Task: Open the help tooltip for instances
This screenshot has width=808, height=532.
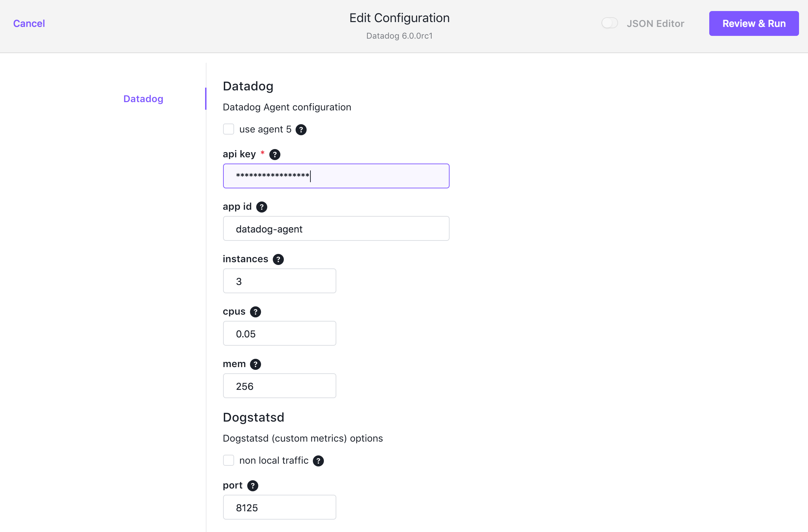Action: click(278, 259)
